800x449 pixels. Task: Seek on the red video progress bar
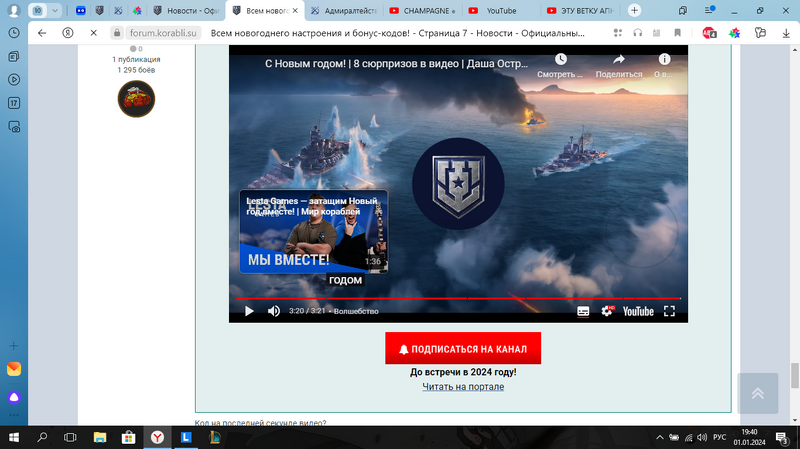click(x=458, y=298)
